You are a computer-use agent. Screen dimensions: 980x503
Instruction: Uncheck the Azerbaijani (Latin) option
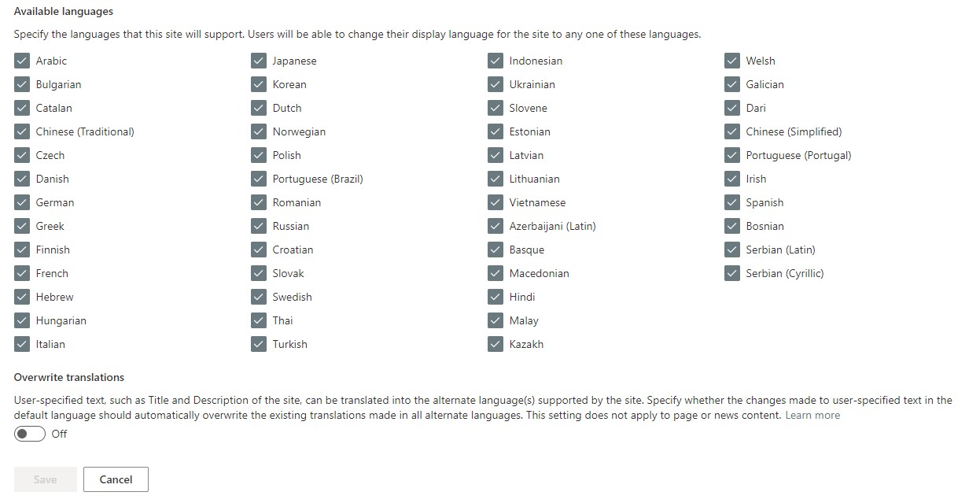(x=496, y=226)
